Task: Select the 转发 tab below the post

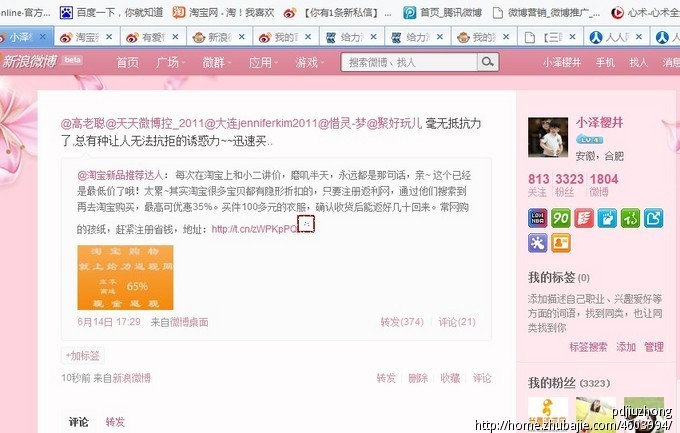Action: pyautogui.click(x=115, y=422)
